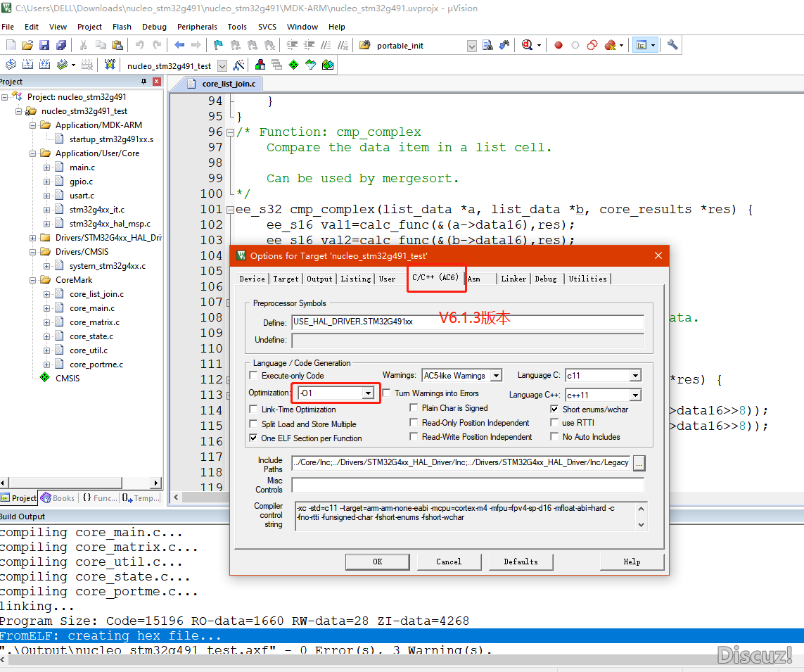Enable Link-Time Optimization checkbox
The height and width of the screenshot is (672, 804).
pos(253,410)
